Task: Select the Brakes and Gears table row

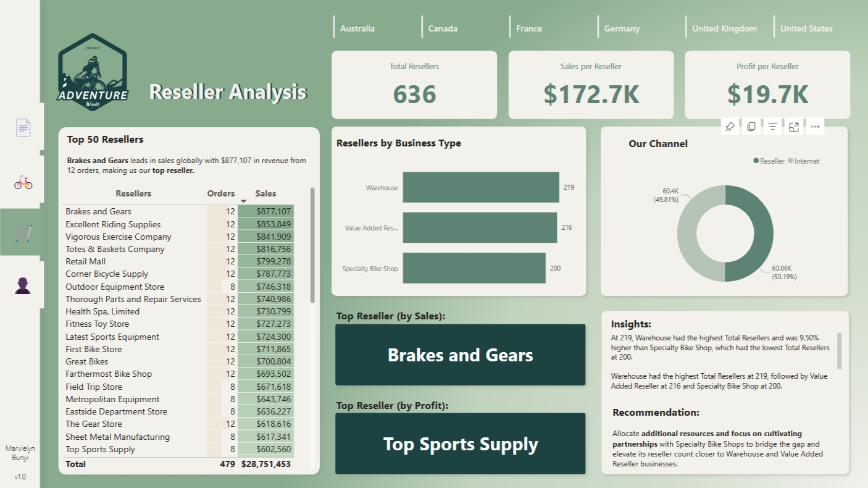Action: coord(179,211)
